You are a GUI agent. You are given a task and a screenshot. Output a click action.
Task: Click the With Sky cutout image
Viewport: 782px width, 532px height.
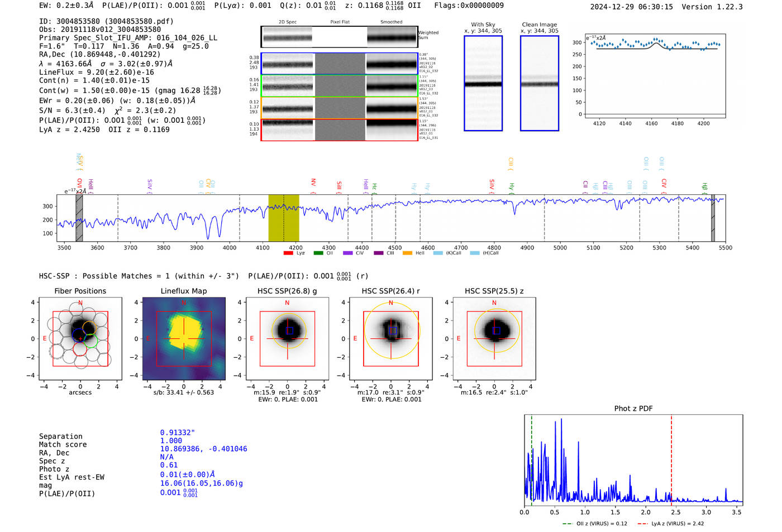pos(483,83)
